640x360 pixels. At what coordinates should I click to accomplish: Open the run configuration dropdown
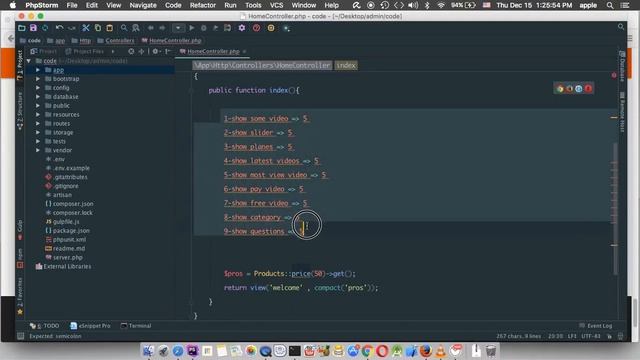(178, 28)
